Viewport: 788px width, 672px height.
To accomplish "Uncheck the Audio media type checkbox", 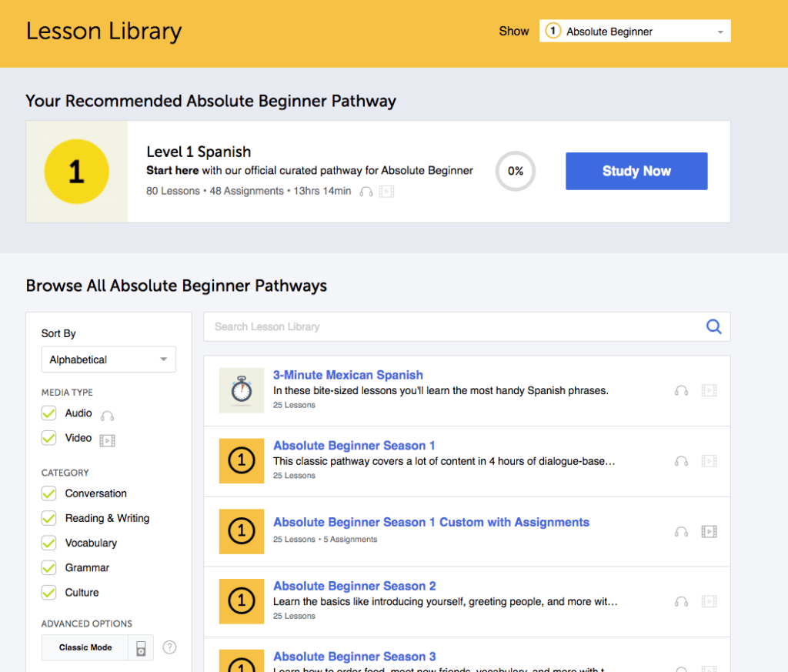I will point(49,413).
